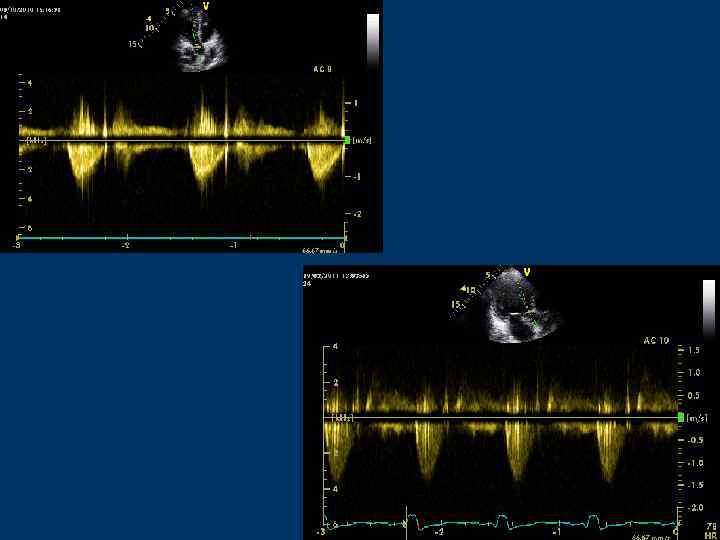Screen dimensions: 720x540
Task: Click the timestamp in the AC 8 image
Action: (30, 9)
